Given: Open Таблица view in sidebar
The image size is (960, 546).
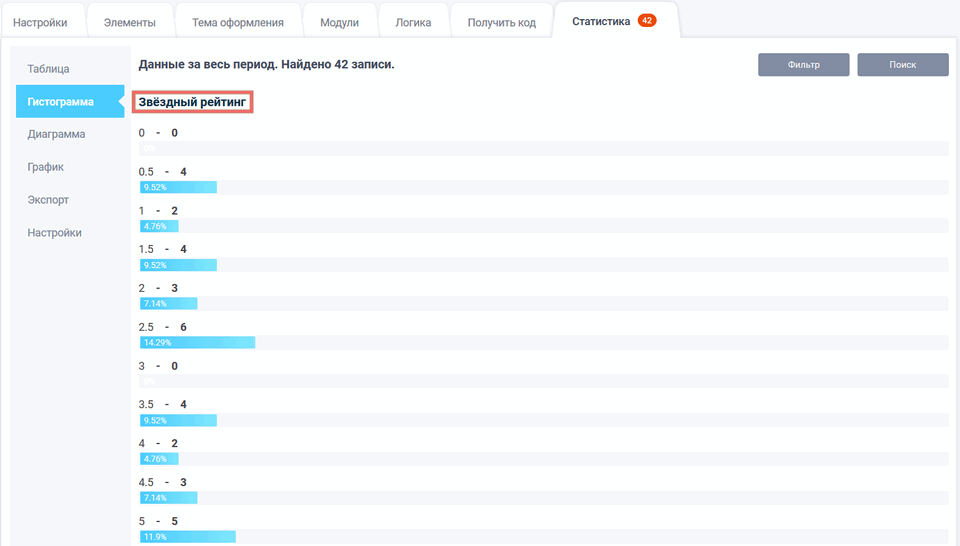Looking at the screenshot, I should pos(49,69).
